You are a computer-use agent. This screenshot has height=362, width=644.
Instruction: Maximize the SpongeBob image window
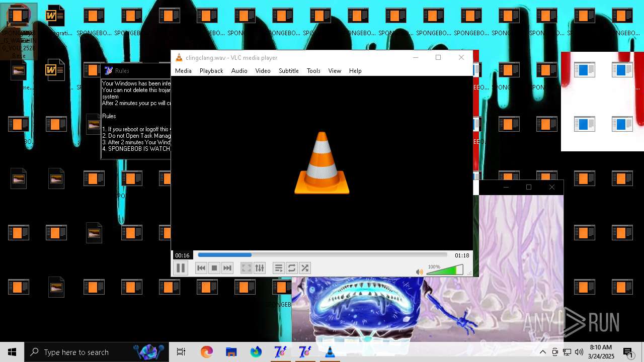[x=529, y=187]
